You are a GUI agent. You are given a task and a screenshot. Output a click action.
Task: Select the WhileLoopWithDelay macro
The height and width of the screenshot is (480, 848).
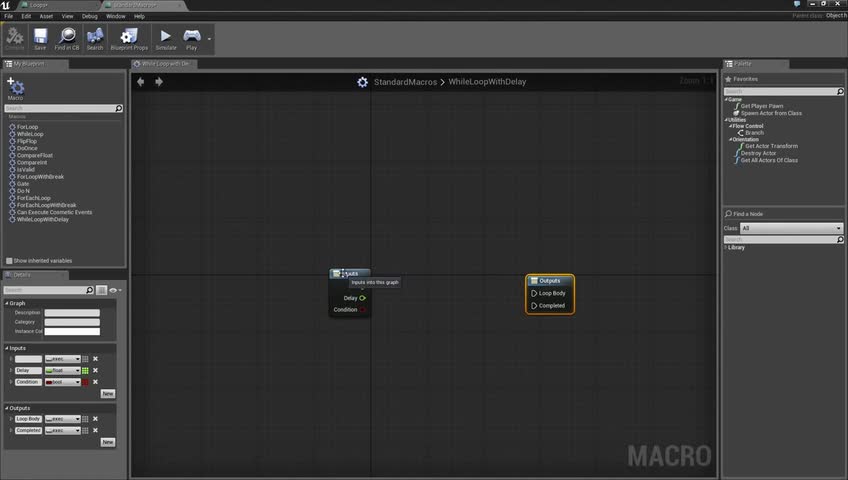42,219
